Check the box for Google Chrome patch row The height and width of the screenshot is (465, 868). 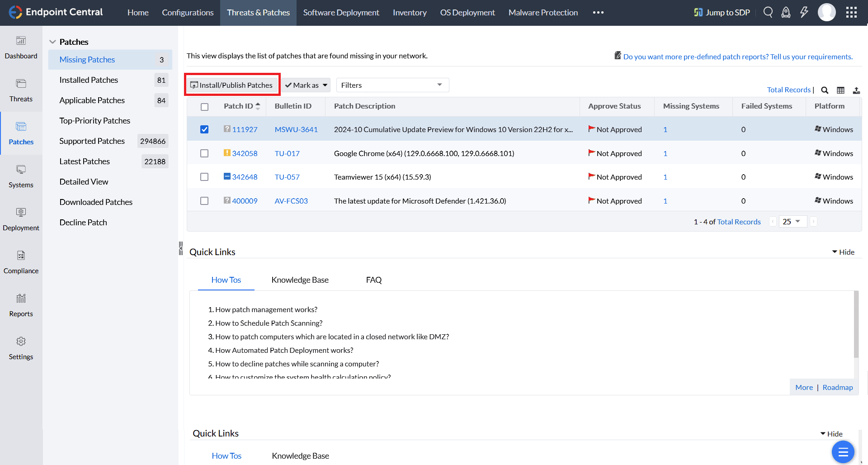click(x=204, y=153)
